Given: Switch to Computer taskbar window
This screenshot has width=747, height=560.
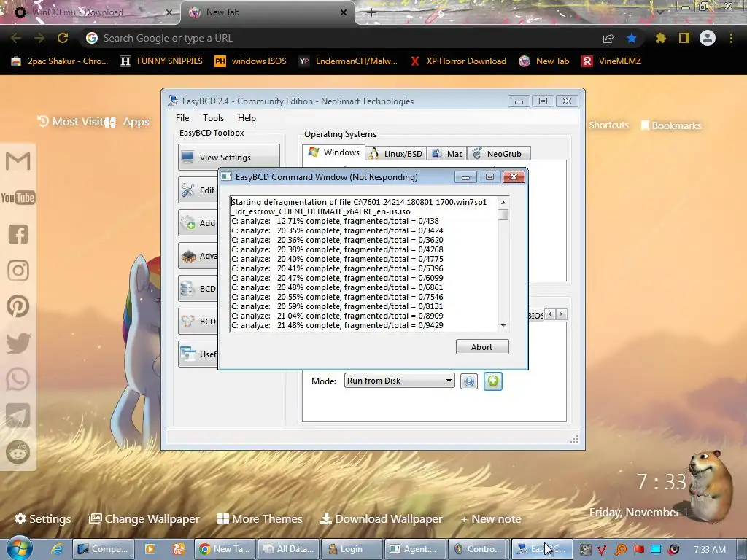Looking at the screenshot, I should coord(103,549).
